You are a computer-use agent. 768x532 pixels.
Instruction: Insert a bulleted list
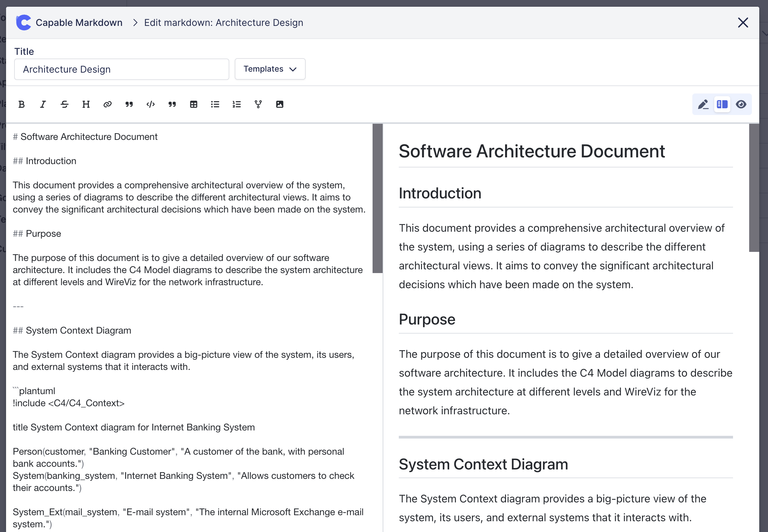[215, 104]
